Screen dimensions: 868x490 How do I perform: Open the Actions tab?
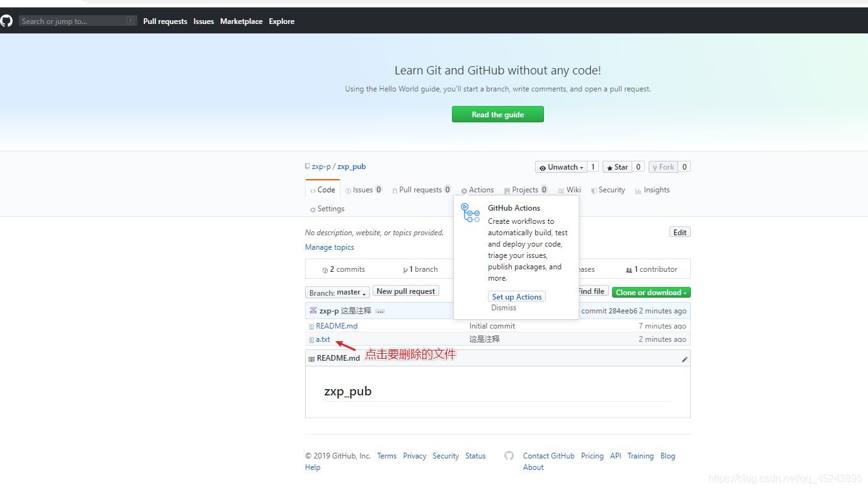477,190
